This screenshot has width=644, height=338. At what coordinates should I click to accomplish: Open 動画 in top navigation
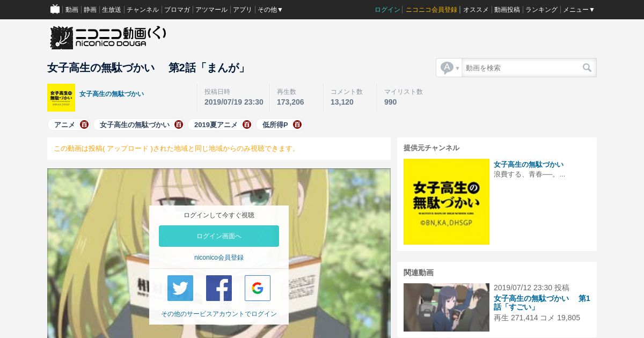point(71,10)
